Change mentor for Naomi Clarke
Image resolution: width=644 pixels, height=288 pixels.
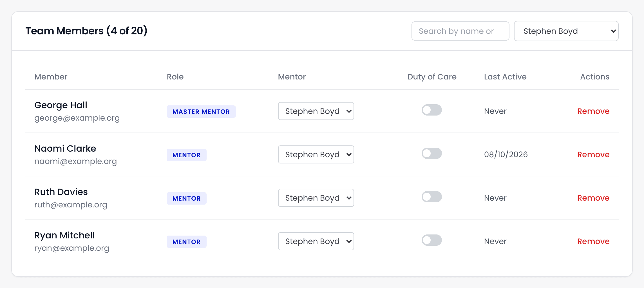click(x=316, y=154)
